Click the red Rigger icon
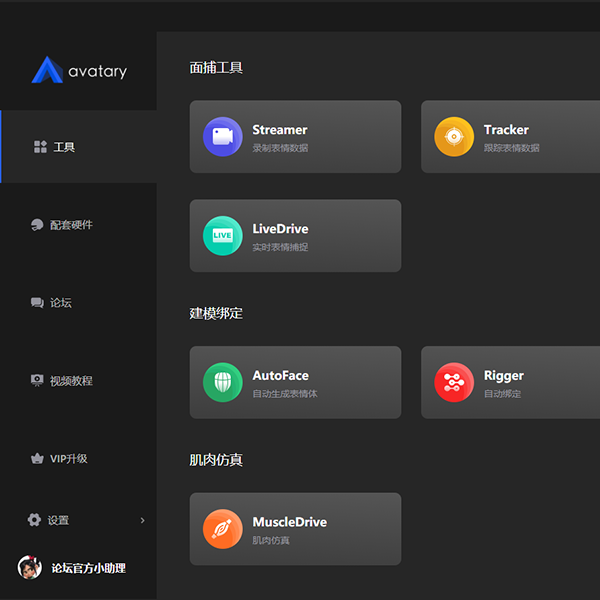Viewport: 600px width, 600px height. (x=454, y=382)
